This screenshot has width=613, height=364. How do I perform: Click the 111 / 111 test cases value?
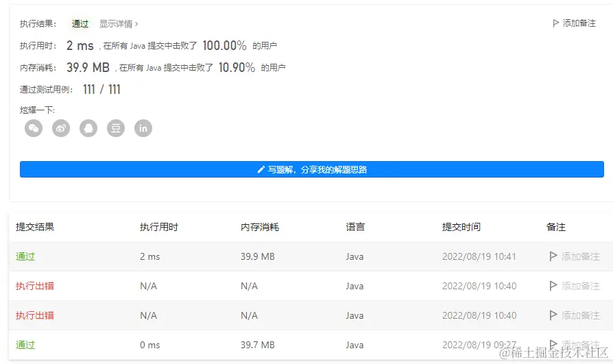point(101,90)
